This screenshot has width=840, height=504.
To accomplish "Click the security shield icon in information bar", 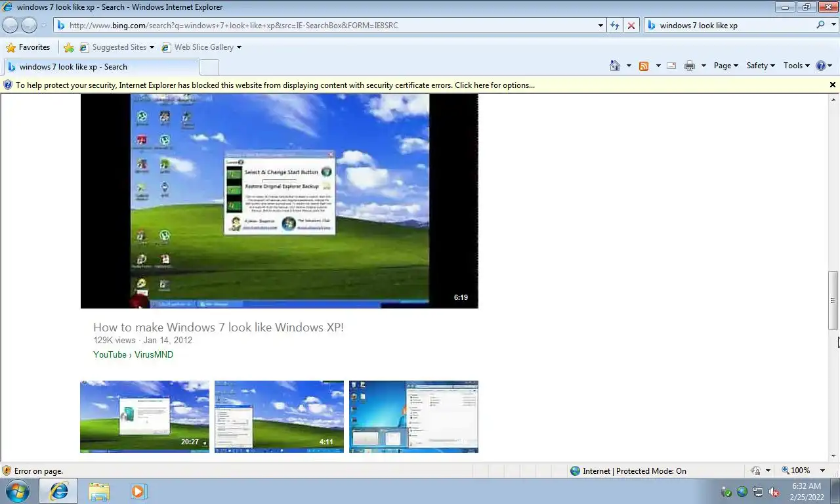I will click(x=8, y=85).
